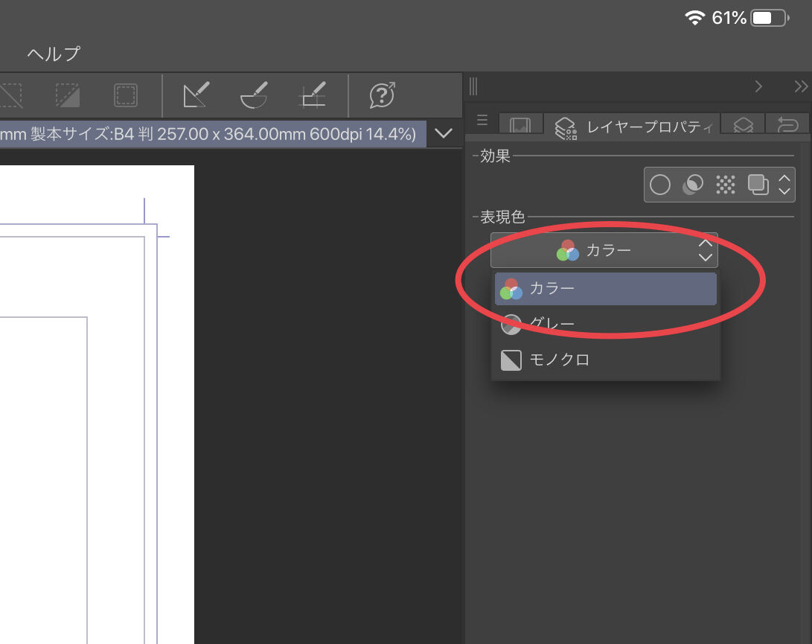
Task: Open the canvas info dropdown chevron
Action: click(444, 134)
